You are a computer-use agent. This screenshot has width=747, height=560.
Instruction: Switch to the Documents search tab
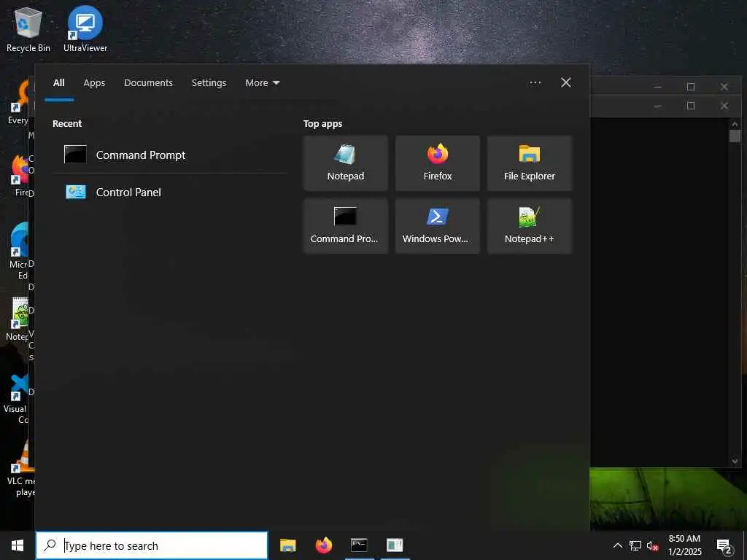pyautogui.click(x=148, y=83)
